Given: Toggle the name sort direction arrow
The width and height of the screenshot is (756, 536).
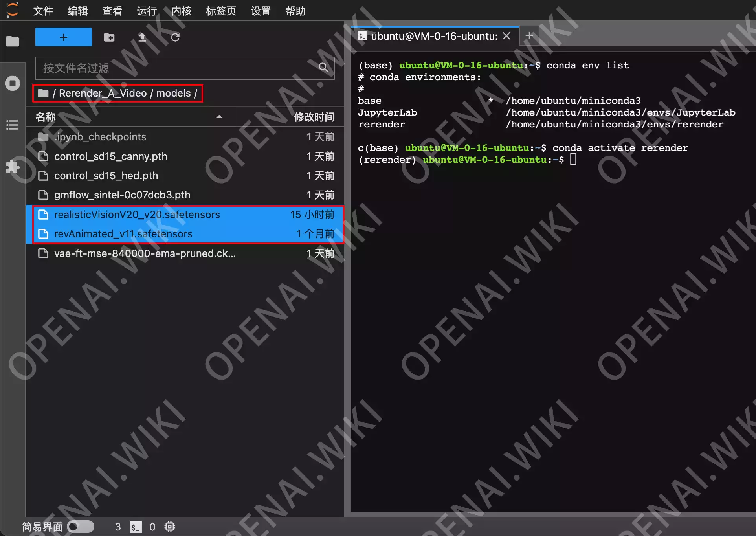Looking at the screenshot, I should pyautogui.click(x=219, y=117).
